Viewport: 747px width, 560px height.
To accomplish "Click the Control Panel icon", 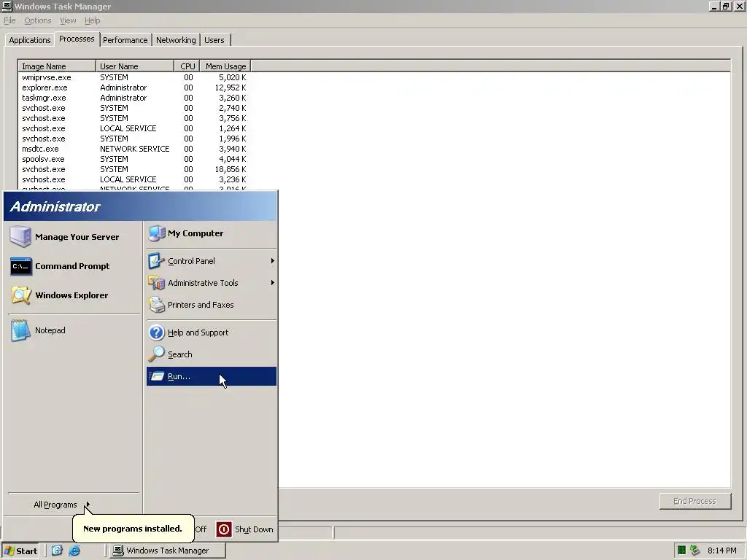I will (156, 261).
